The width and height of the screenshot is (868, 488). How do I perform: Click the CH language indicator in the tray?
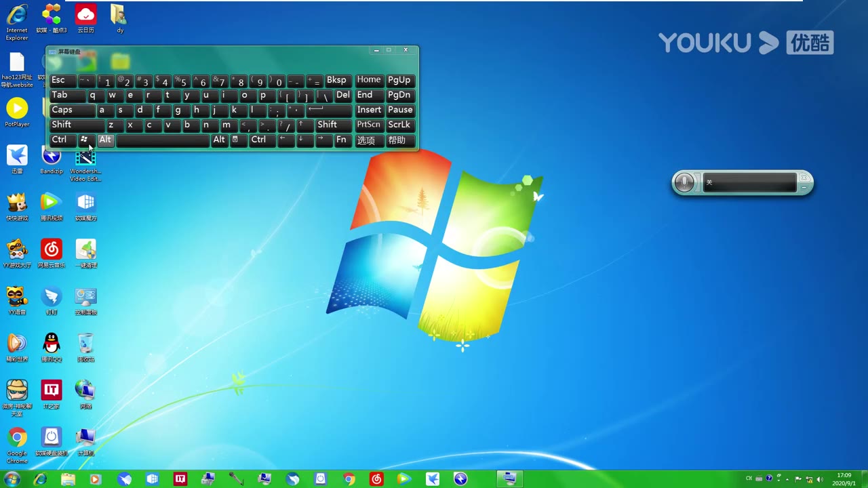coord(748,479)
